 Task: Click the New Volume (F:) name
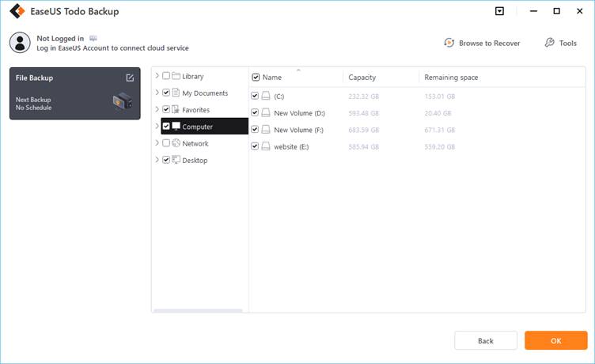298,130
